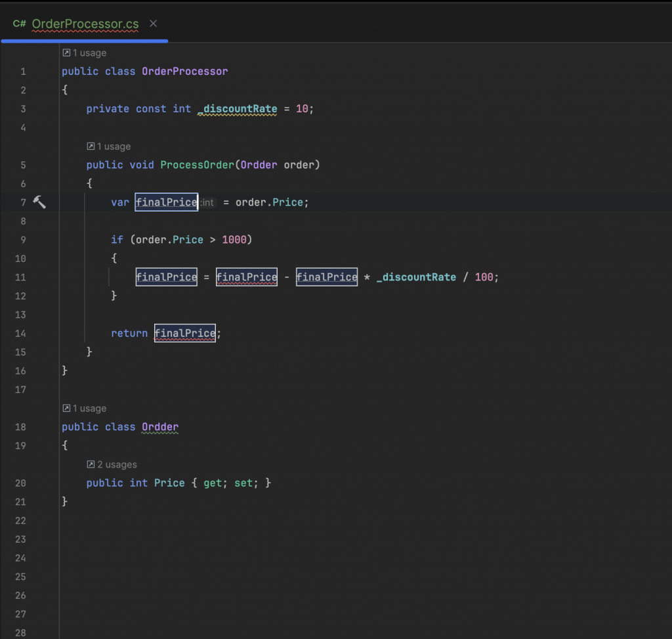Click the 'if' keyword on line 9

tap(117, 240)
